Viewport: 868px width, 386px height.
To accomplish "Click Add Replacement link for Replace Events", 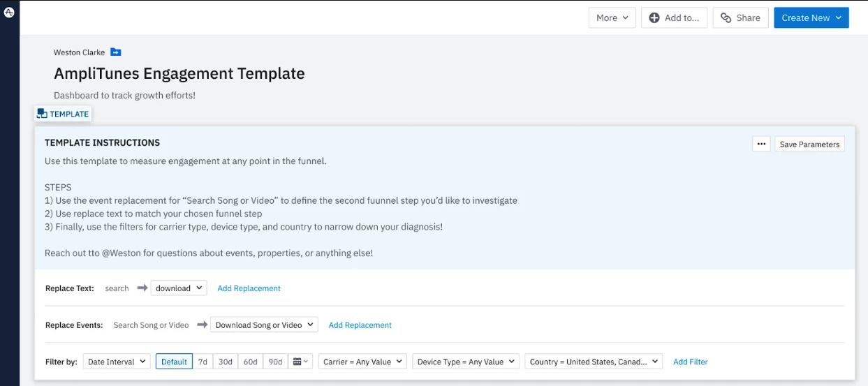I will coord(360,325).
